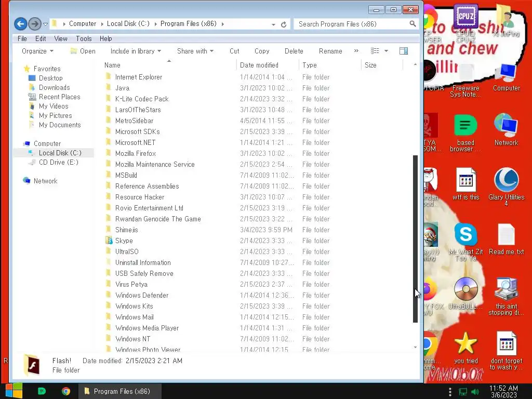Open the address bar history dropdown arrow
532x399 pixels.
tap(273, 24)
